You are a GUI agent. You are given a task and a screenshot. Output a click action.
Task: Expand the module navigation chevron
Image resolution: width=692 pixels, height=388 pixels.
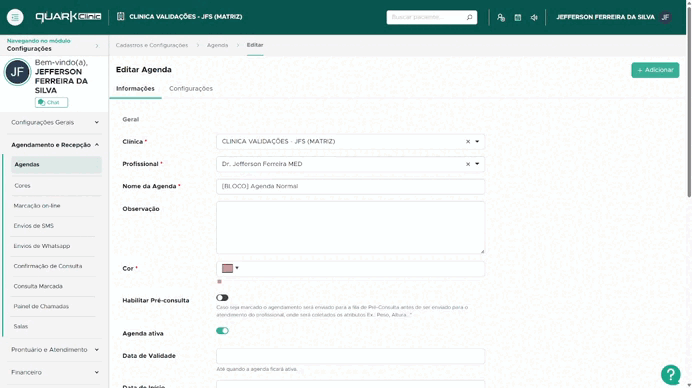97,46
